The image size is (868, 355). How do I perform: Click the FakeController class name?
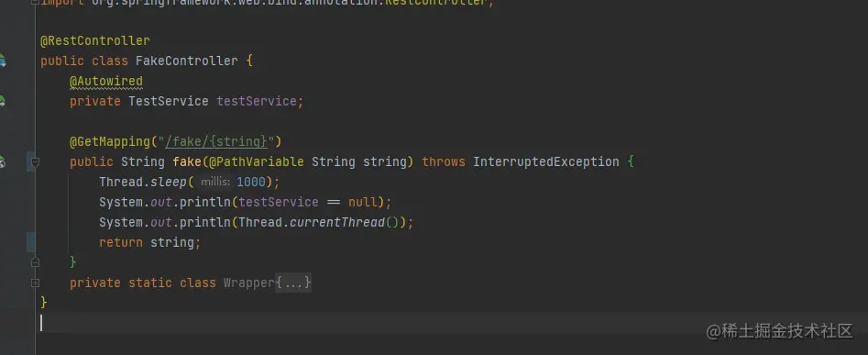pos(187,61)
